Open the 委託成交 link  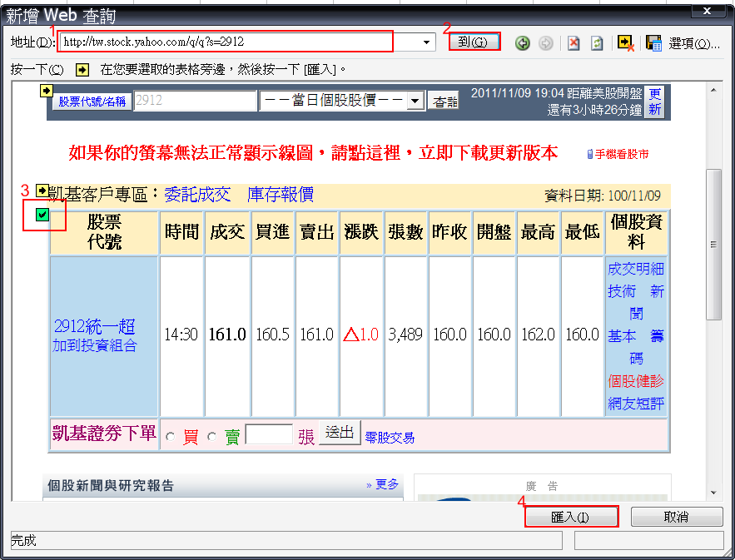tap(197, 195)
